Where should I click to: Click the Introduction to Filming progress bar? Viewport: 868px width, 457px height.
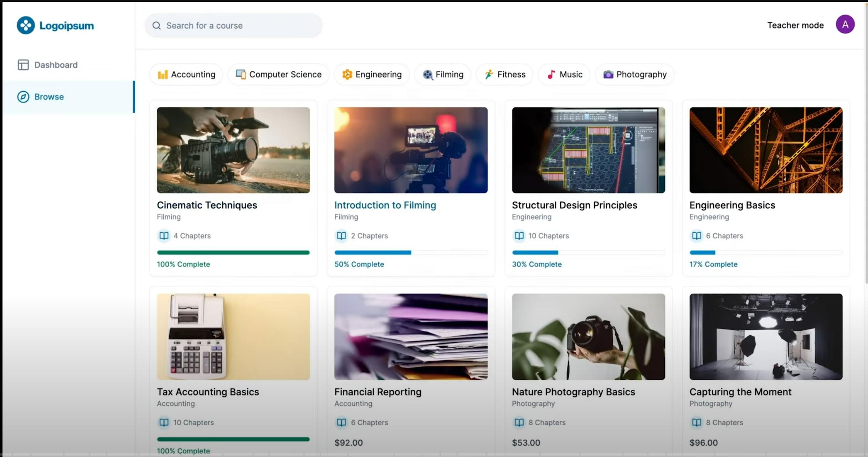pyautogui.click(x=411, y=253)
